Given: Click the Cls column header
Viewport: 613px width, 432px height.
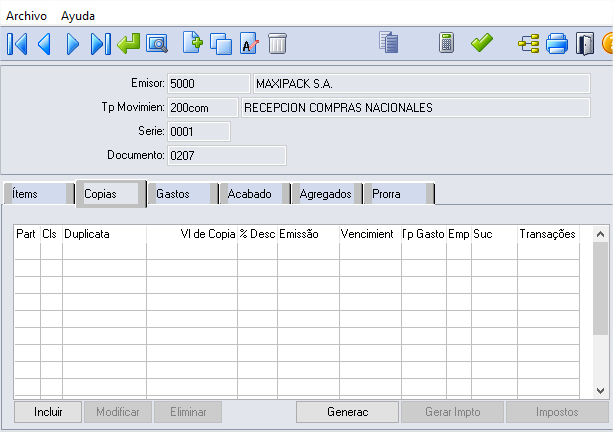Looking at the screenshot, I should click(x=51, y=234).
